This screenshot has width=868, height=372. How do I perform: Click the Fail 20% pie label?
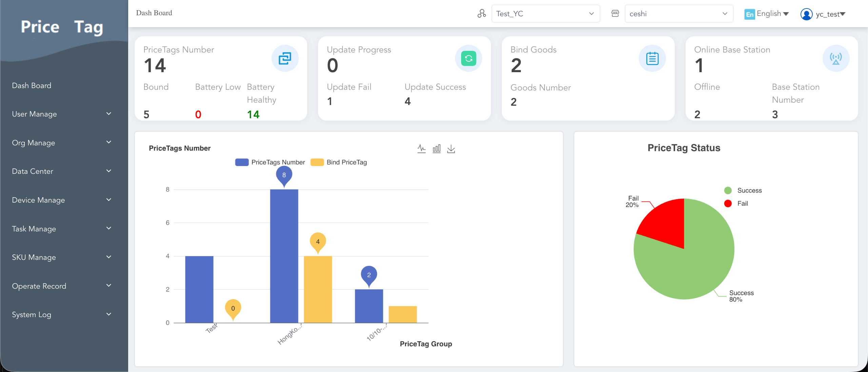coord(633,201)
